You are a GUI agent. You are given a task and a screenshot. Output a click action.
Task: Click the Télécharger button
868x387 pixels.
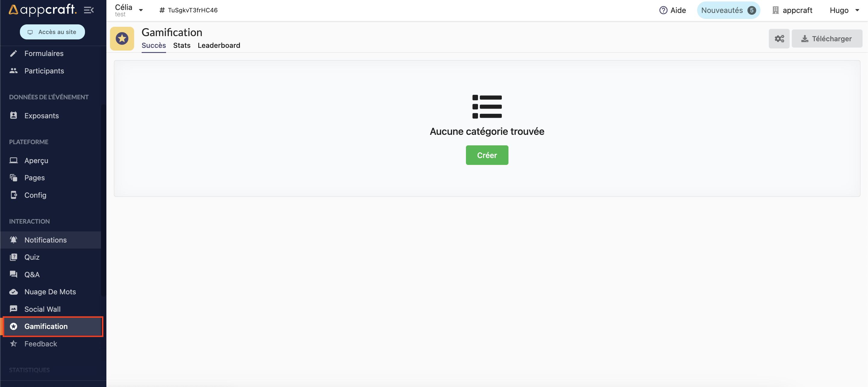[826, 38]
